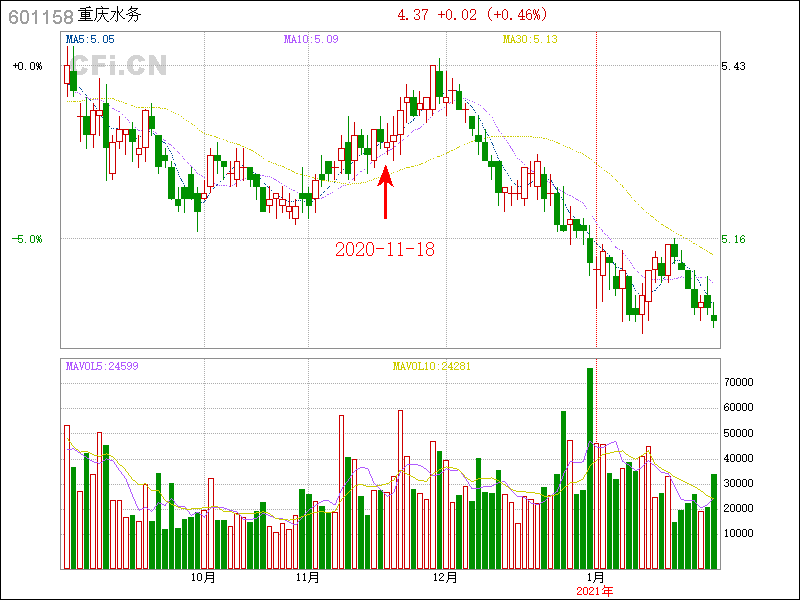Screen dimensions: 800x600
Task: Click the stock name 重庆水务
Action: click(110, 16)
